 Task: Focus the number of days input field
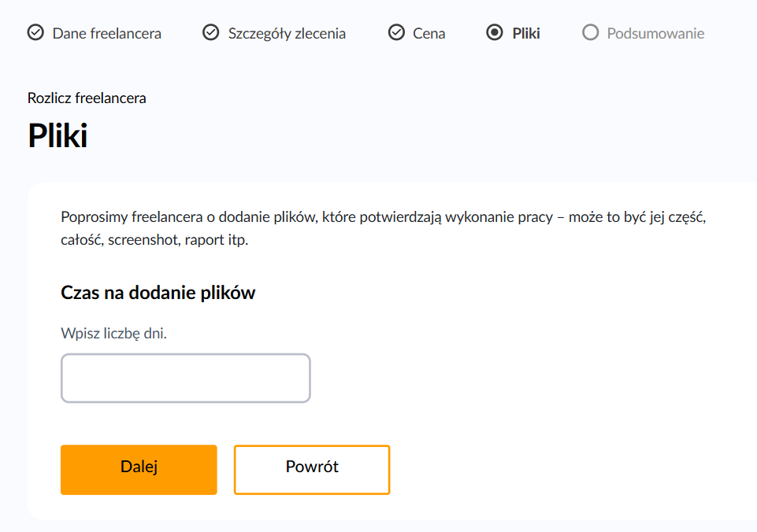(x=185, y=379)
